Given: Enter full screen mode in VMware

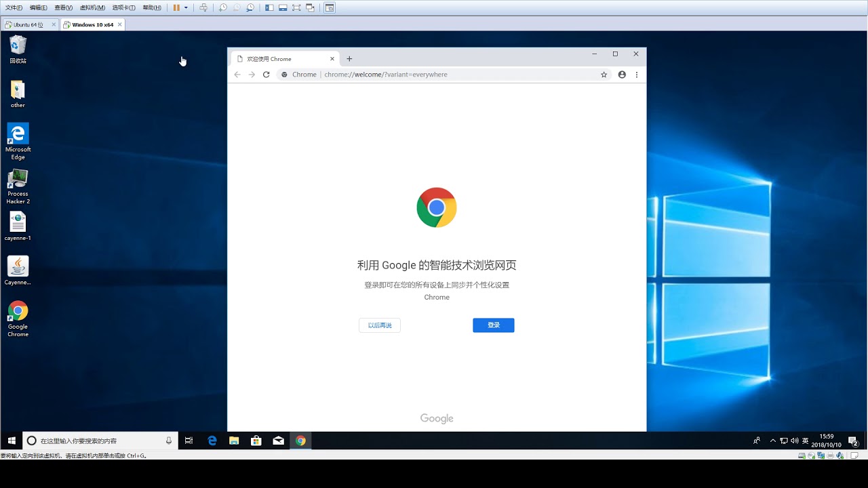Looking at the screenshot, I should tap(296, 7).
